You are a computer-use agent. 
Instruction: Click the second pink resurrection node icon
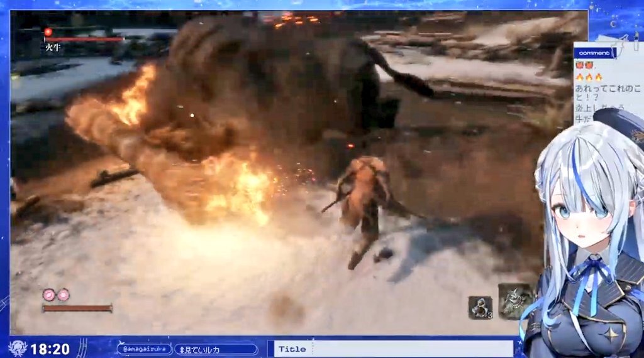63,295
